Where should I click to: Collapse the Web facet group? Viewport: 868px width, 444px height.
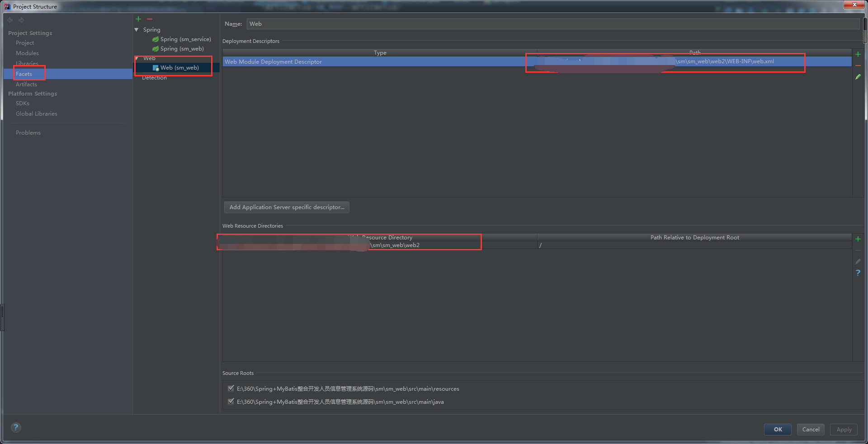tap(137, 58)
